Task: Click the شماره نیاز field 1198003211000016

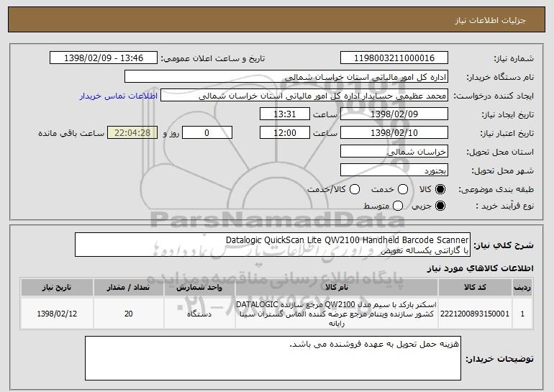Action: pyautogui.click(x=394, y=58)
